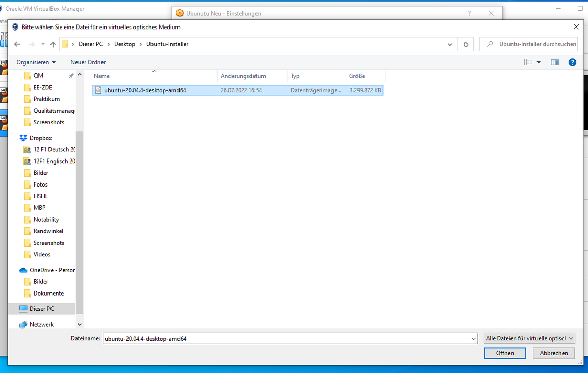This screenshot has height=373, width=588.
Task: Select Dieser PC in navigation pane
Action: point(41,309)
